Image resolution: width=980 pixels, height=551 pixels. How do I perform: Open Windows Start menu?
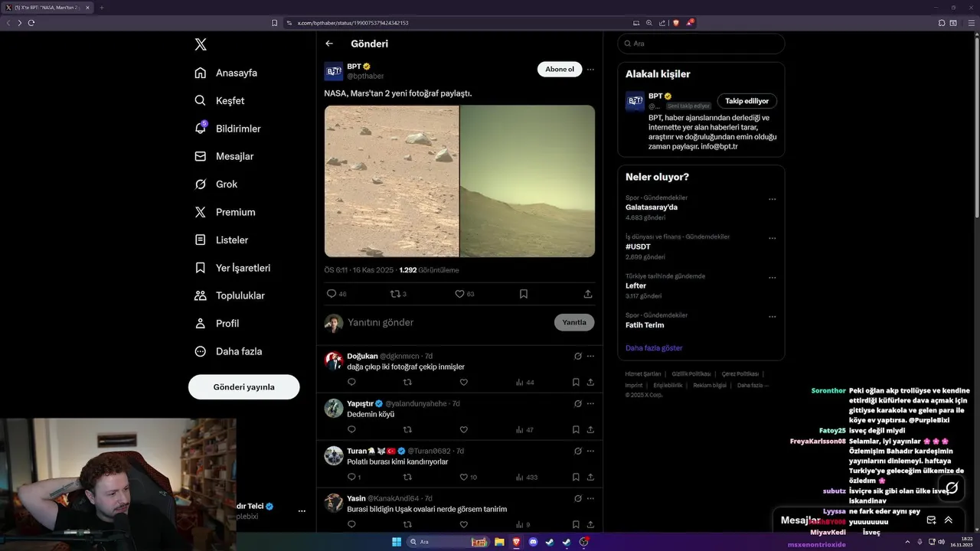[x=397, y=542]
